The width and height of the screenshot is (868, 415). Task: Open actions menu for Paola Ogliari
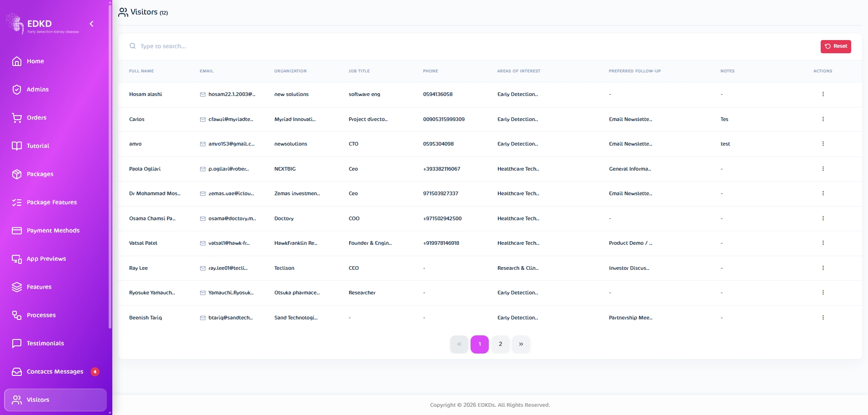point(823,169)
